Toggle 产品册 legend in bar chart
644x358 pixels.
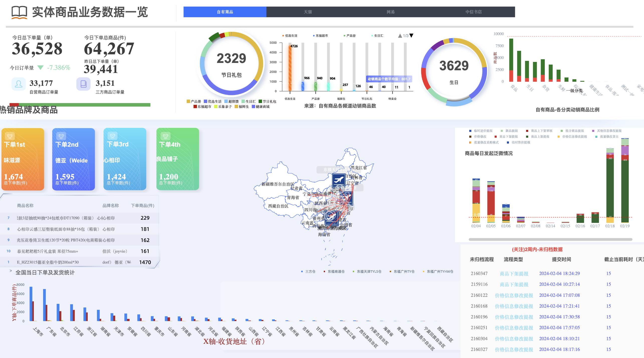coord(350,36)
